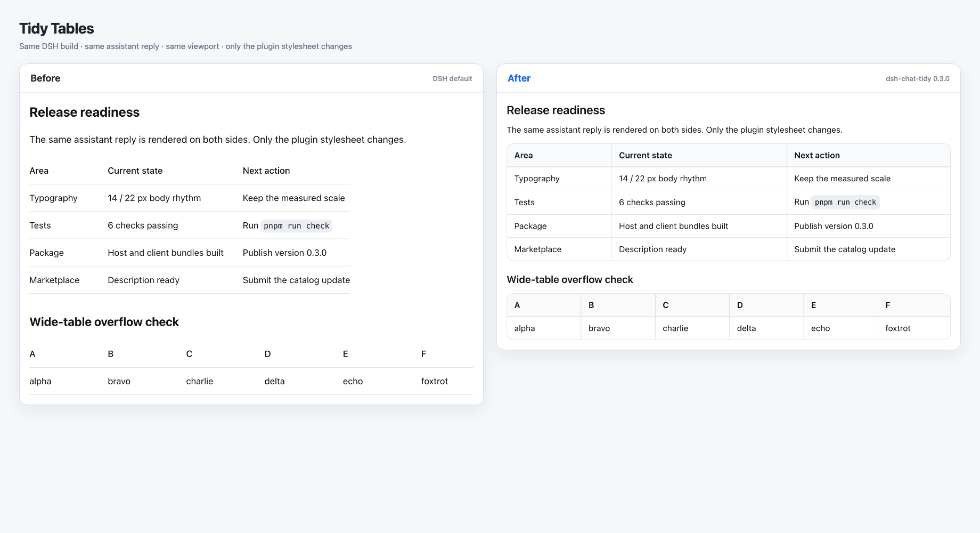
Task: Click Host and client bundles built in Before
Action: (166, 253)
